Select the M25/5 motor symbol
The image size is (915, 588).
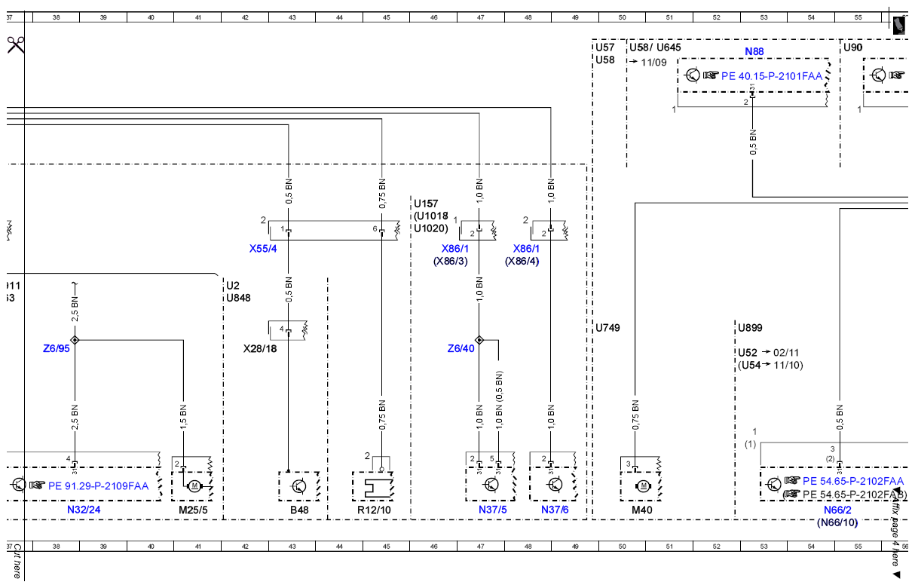click(x=194, y=485)
